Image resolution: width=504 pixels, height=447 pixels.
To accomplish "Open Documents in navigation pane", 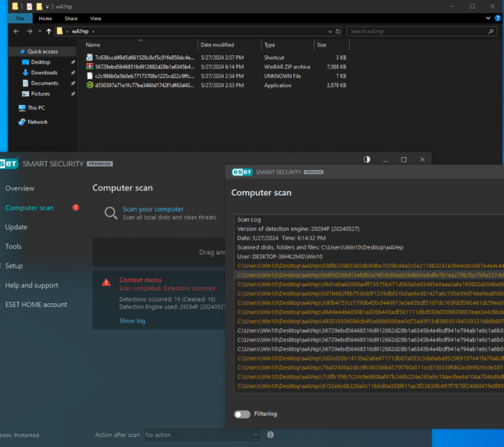I will tap(44, 83).
